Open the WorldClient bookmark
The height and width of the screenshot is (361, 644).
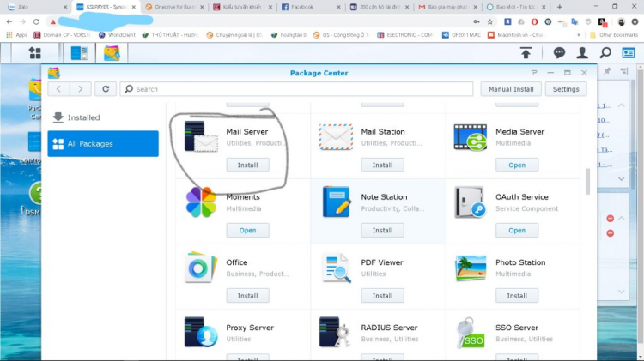[x=117, y=35]
